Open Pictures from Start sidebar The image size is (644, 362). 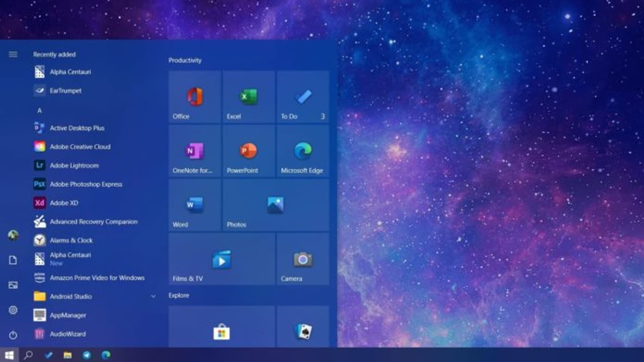(x=13, y=285)
